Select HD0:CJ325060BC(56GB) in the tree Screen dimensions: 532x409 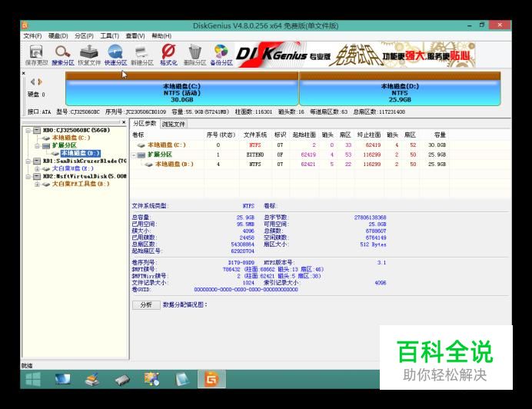pyautogui.click(x=76, y=130)
